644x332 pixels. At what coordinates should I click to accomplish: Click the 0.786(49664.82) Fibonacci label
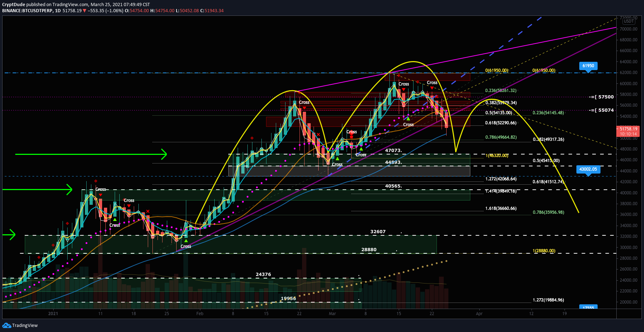501,137
